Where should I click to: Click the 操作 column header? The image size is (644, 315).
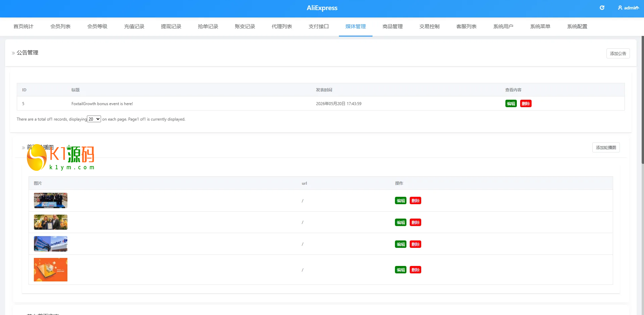point(399,183)
